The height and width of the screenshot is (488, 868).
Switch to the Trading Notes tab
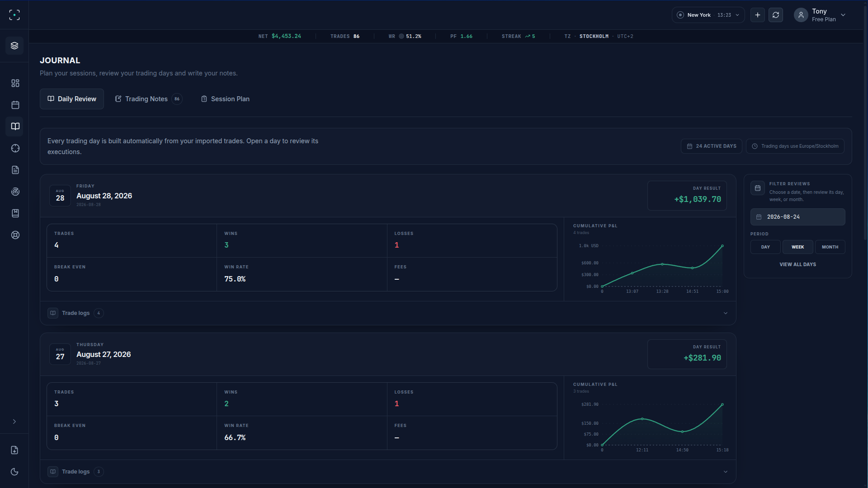(148, 99)
